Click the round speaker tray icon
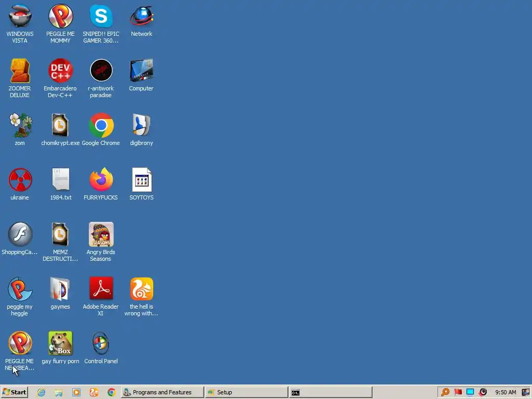Viewport: 532px width, 399px height. pos(483,392)
